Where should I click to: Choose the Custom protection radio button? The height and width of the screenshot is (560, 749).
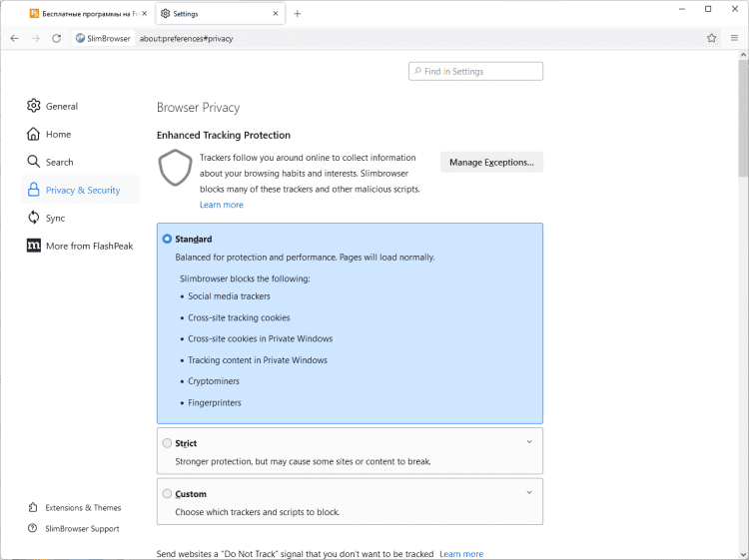pos(167,494)
